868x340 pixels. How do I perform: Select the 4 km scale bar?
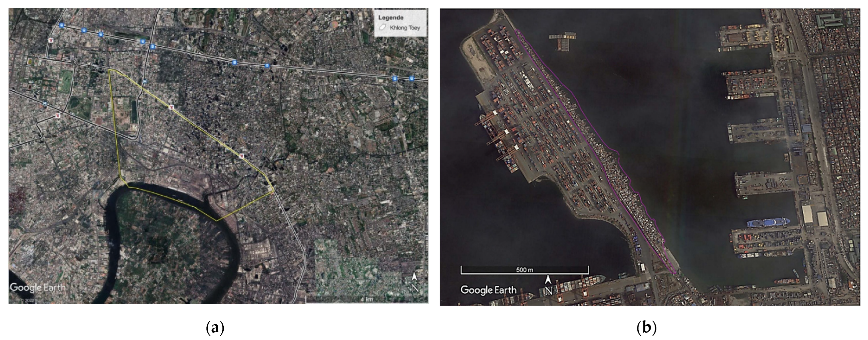(x=367, y=300)
